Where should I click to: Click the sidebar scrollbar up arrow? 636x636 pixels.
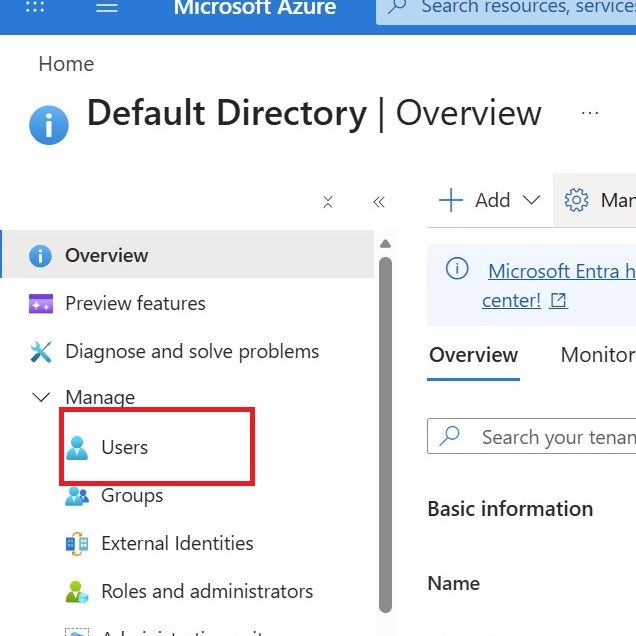[386, 243]
